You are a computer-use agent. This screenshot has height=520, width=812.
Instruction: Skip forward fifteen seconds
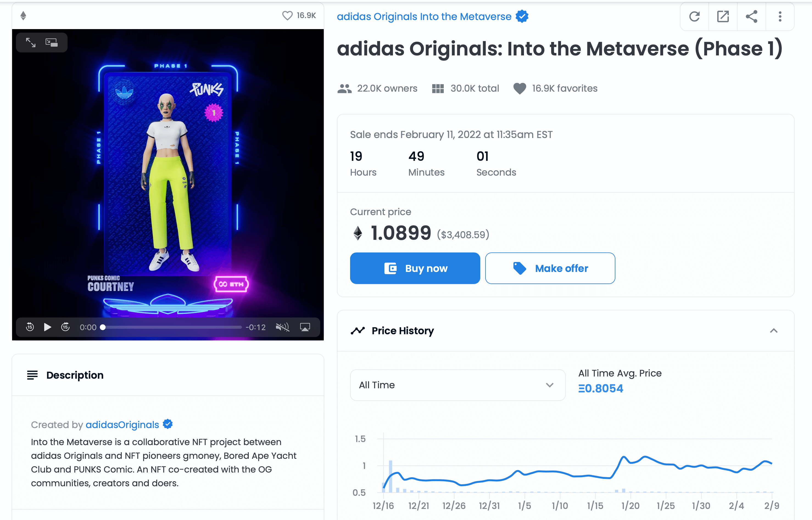(x=65, y=327)
